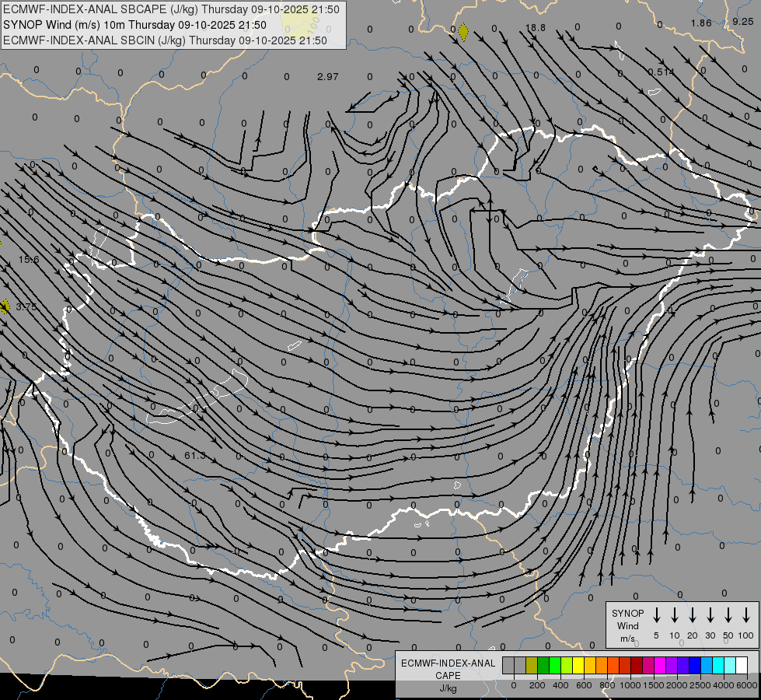This screenshot has width=761, height=700.
Task: Click the yellow diamond marker near 18.8
Action: coord(463,32)
